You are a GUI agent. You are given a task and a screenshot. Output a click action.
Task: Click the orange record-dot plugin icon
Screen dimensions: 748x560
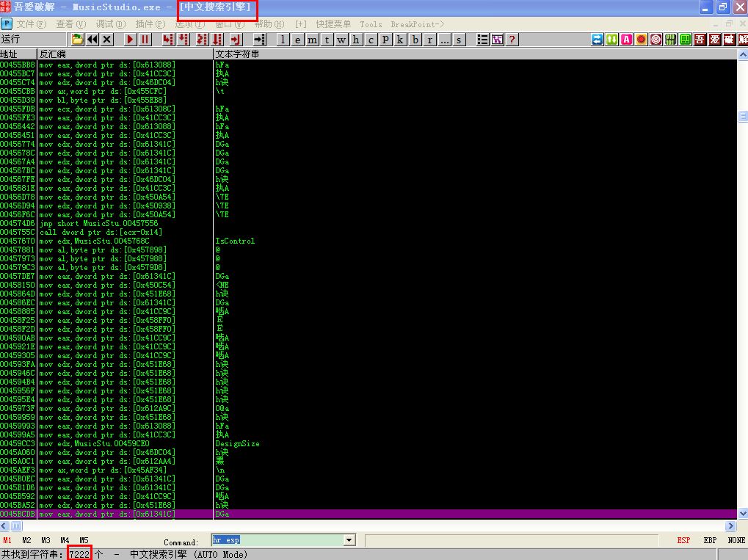click(x=642, y=40)
